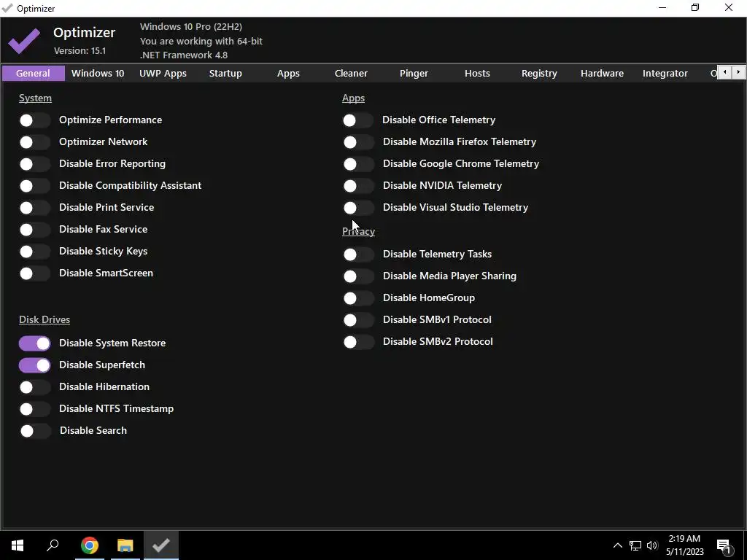The height and width of the screenshot is (560, 747).
Task: Click the .NET Framework 4.8 text
Action: click(184, 55)
